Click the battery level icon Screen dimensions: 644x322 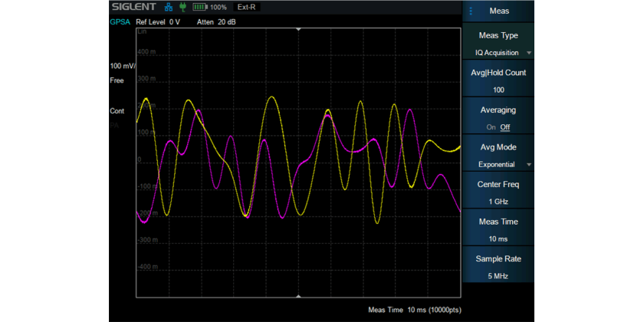click(200, 7)
